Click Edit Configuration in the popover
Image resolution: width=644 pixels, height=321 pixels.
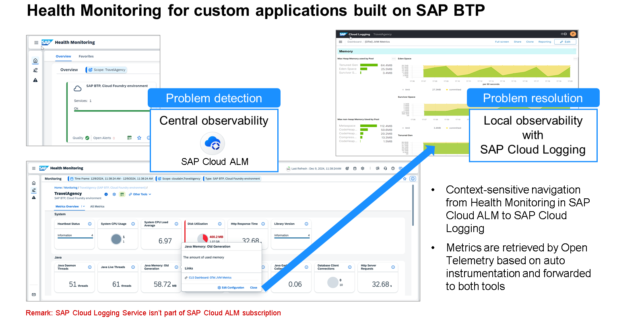point(231,288)
